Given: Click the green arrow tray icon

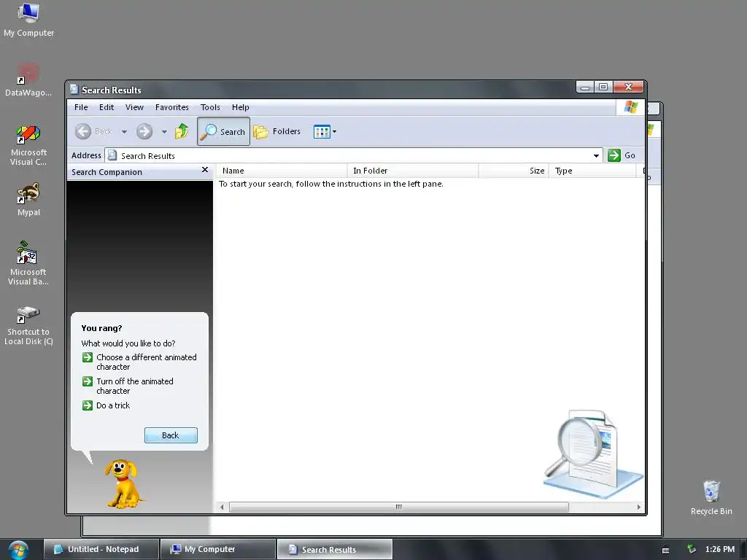Looking at the screenshot, I should point(692,550).
